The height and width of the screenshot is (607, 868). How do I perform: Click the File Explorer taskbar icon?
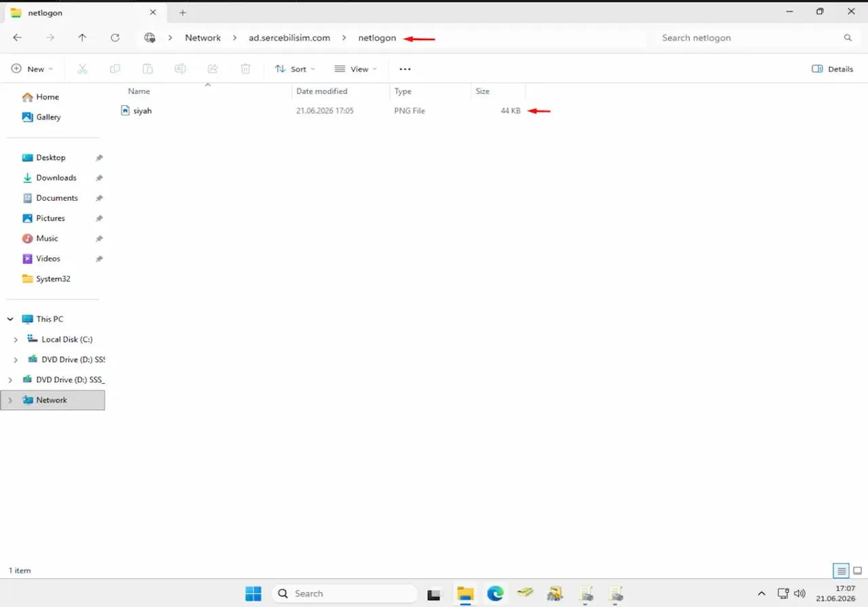pos(465,593)
